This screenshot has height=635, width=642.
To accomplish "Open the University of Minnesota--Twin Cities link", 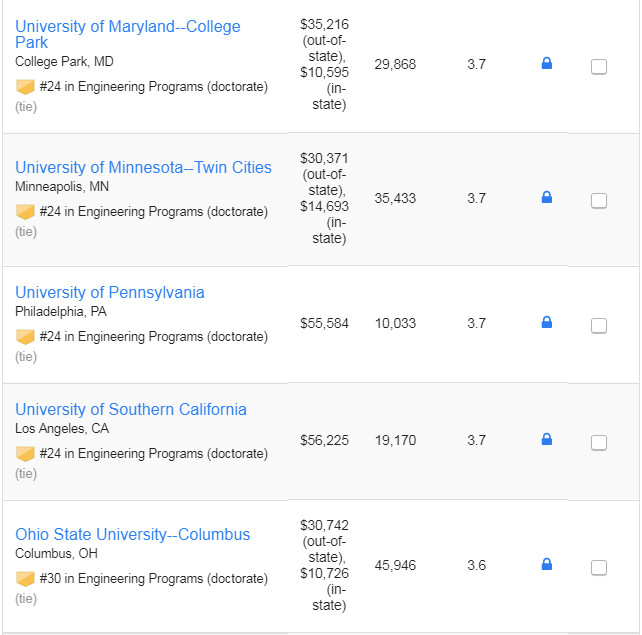I will tap(143, 167).
